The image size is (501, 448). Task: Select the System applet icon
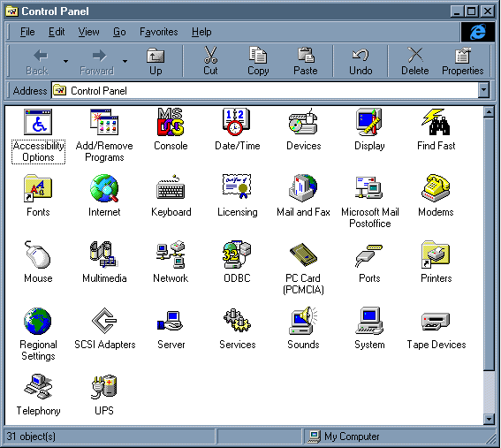369,321
